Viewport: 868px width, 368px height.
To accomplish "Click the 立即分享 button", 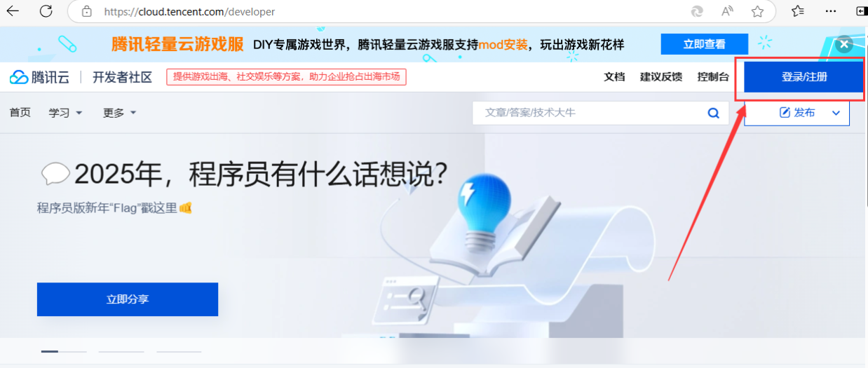I will pyautogui.click(x=128, y=299).
